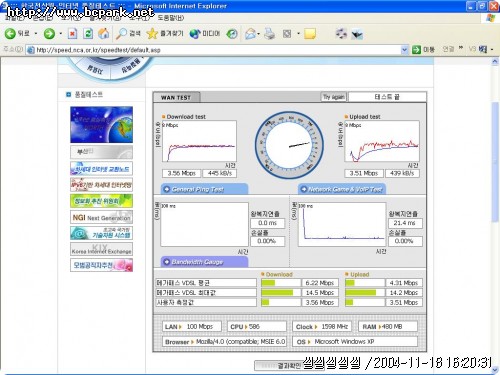Click the 3.56 Mbps download speed value

point(182,173)
